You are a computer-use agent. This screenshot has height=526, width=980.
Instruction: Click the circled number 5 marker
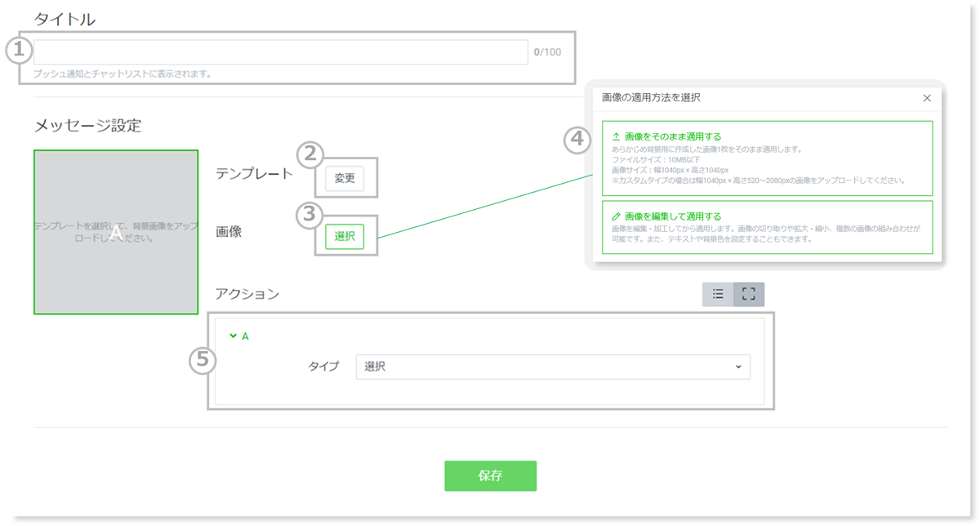point(203,360)
